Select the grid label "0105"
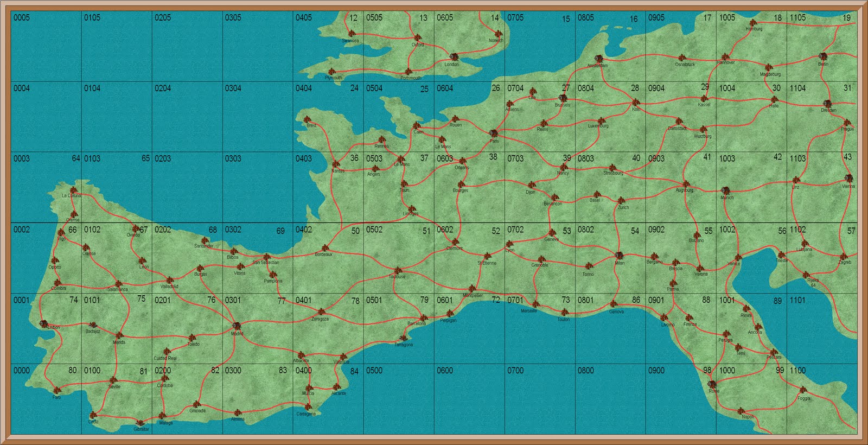The width and height of the screenshot is (868, 445). pos(92,18)
